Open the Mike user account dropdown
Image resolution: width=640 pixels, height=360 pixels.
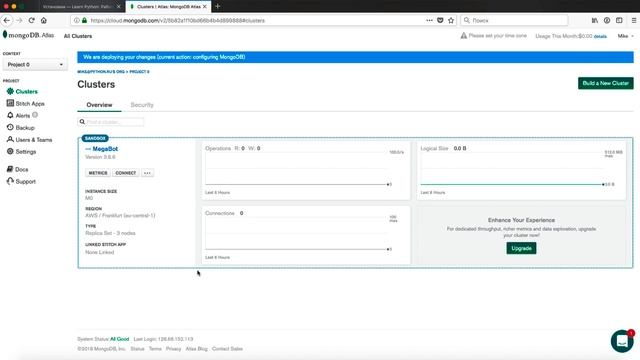click(x=625, y=36)
